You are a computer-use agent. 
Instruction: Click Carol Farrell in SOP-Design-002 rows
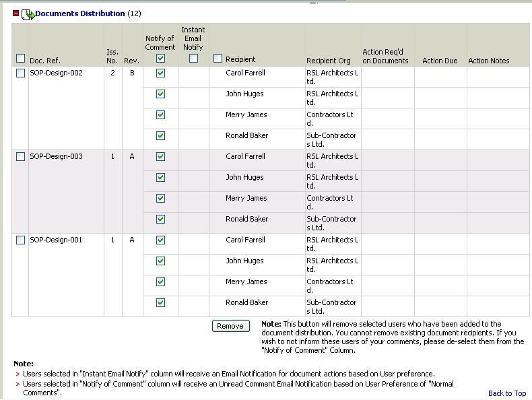click(245, 73)
